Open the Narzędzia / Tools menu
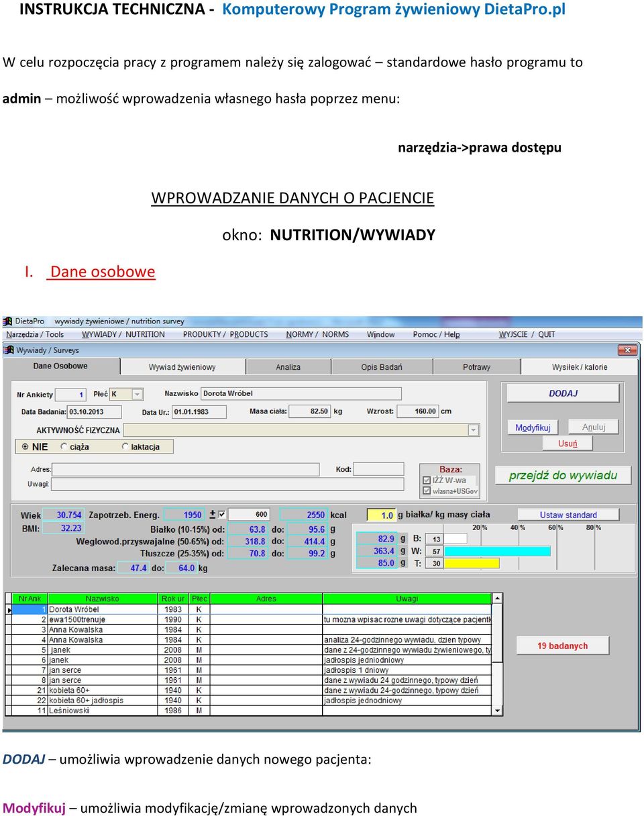This screenshot has height=816, width=644. 35,334
